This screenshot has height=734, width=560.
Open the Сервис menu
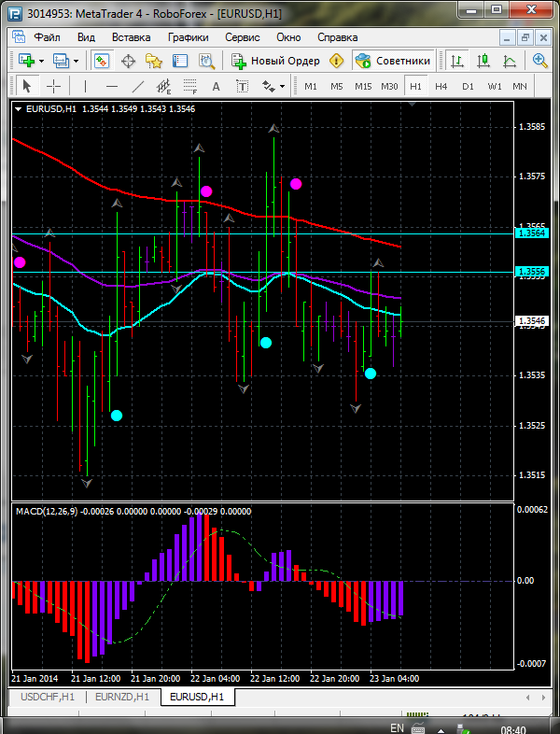pos(242,37)
